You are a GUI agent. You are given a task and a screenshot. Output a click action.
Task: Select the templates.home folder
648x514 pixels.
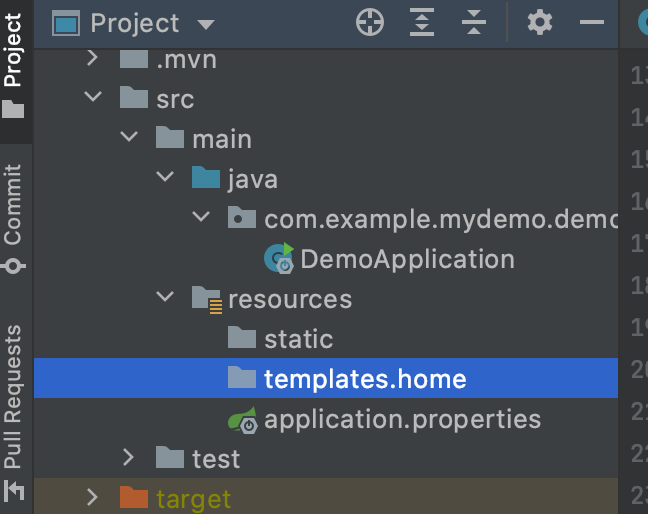326,378
